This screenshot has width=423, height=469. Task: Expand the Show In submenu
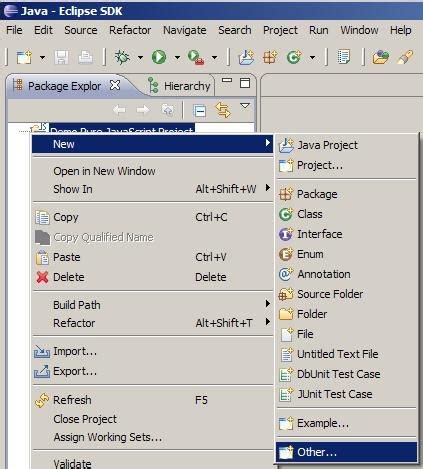coord(152,189)
